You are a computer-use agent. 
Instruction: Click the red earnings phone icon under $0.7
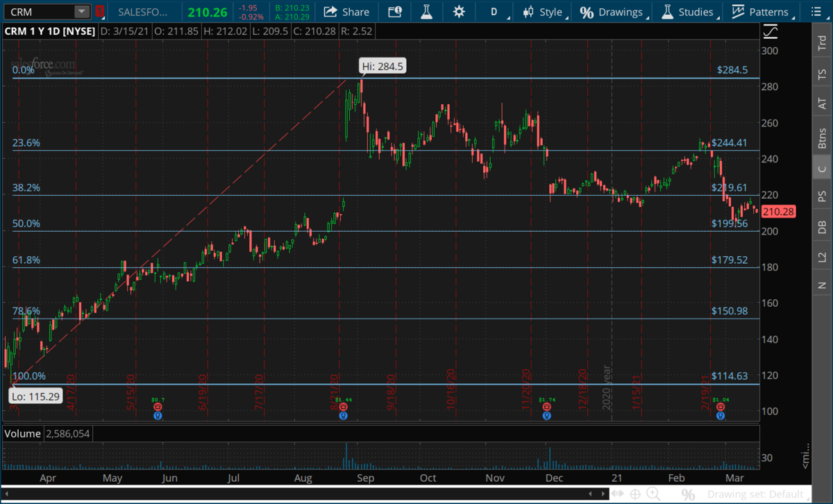click(158, 408)
